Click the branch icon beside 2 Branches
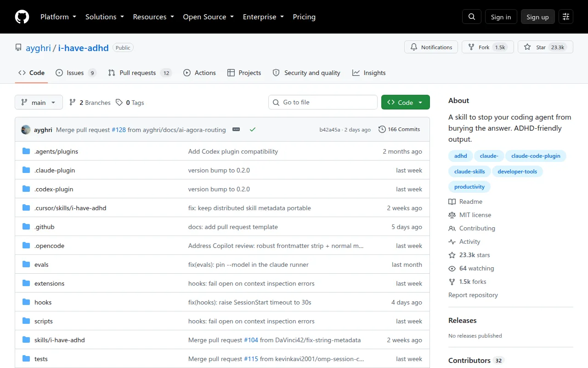Image resolution: width=588 pixels, height=368 pixels. point(73,103)
